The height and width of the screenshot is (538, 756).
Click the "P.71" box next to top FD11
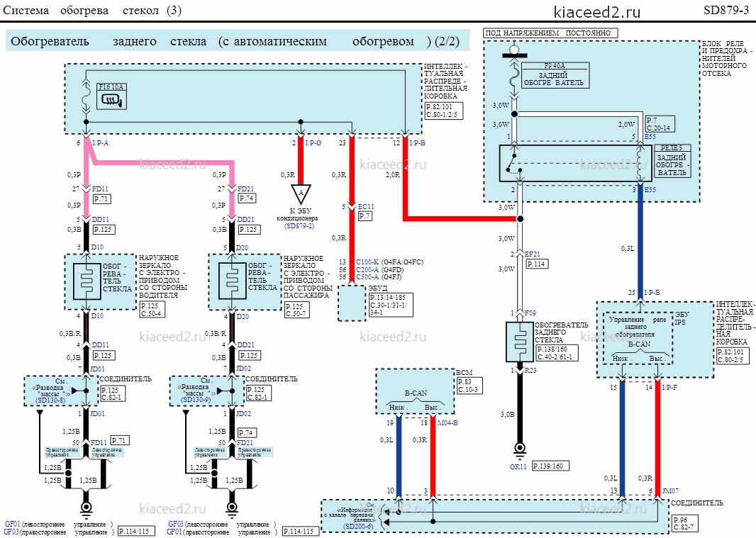pos(101,198)
